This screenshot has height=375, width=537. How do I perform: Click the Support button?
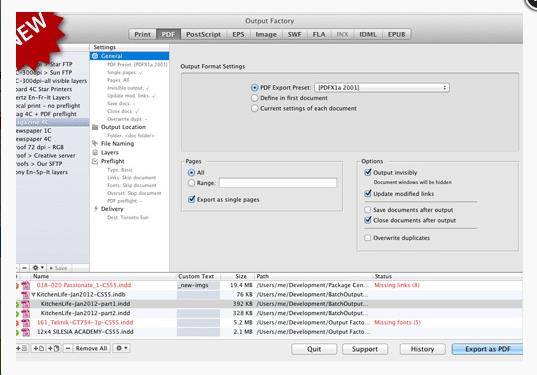[x=365, y=349]
